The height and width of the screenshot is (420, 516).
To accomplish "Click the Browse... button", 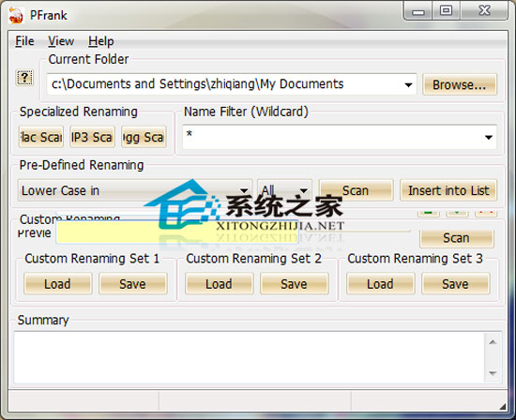I will click(460, 85).
